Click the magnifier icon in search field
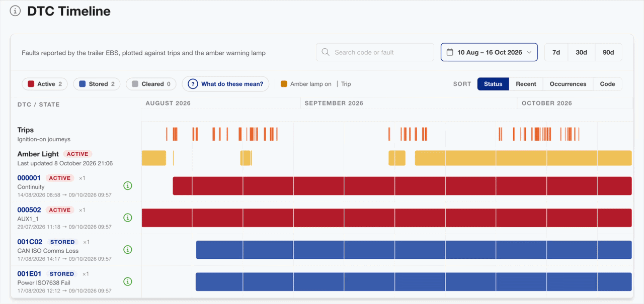 point(326,52)
